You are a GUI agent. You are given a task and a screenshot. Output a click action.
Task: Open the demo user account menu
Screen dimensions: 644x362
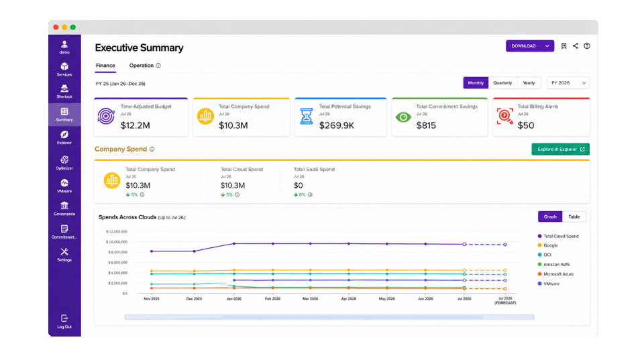coord(64,47)
